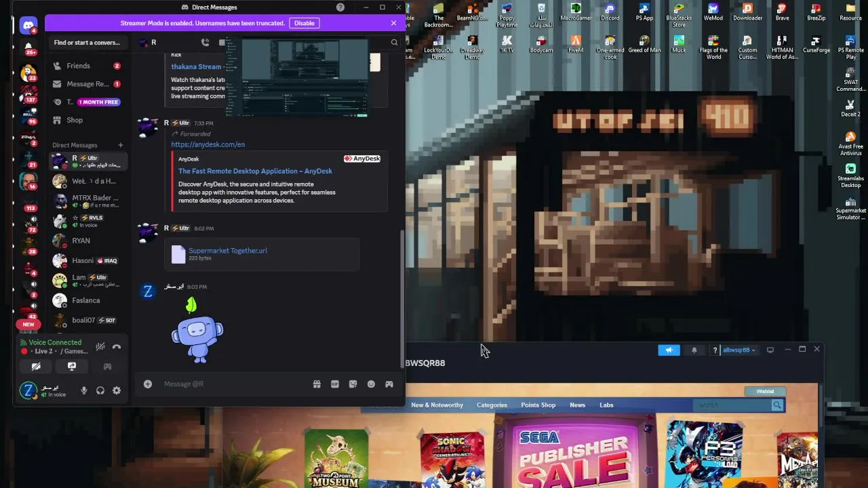The image size is (868, 488).
Task: Toggle noise suppression in voice panel
Action: (x=100, y=346)
